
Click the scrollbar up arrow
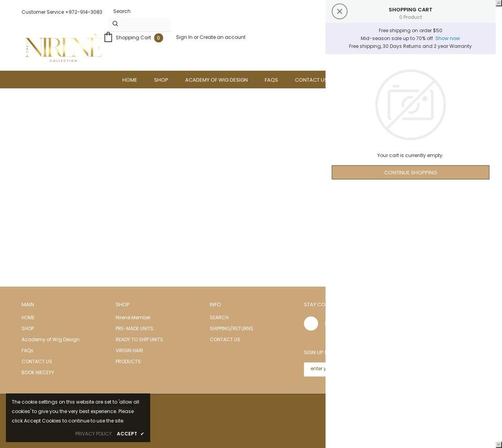[x=499, y=3]
